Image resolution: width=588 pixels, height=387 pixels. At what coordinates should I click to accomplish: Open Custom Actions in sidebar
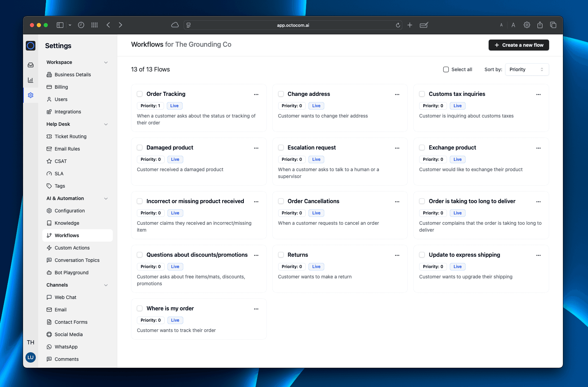pyautogui.click(x=72, y=248)
